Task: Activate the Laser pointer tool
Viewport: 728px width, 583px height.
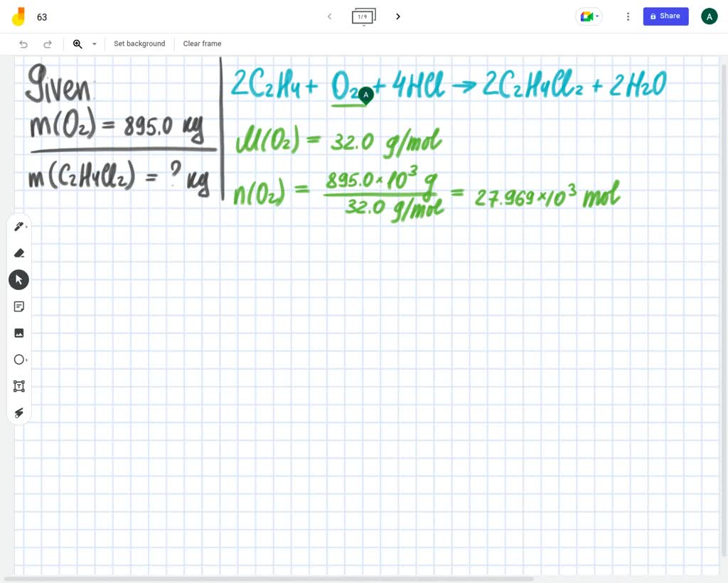Action: [18, 412]
